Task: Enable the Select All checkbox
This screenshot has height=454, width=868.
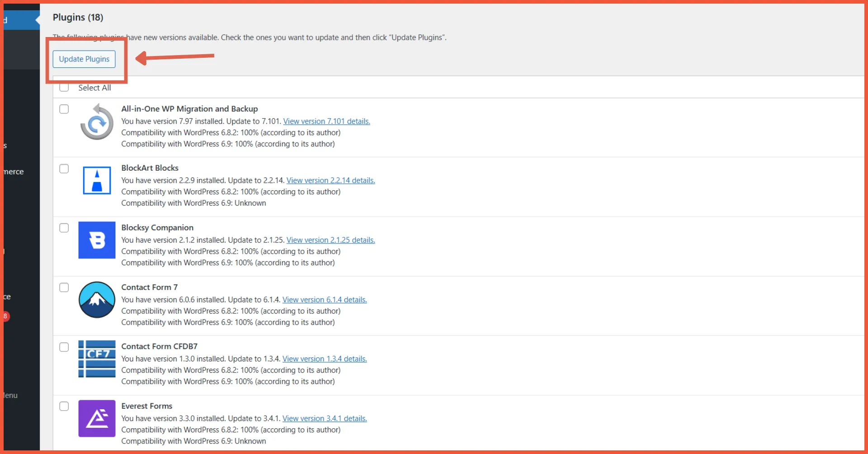Action: click(64, 87)
